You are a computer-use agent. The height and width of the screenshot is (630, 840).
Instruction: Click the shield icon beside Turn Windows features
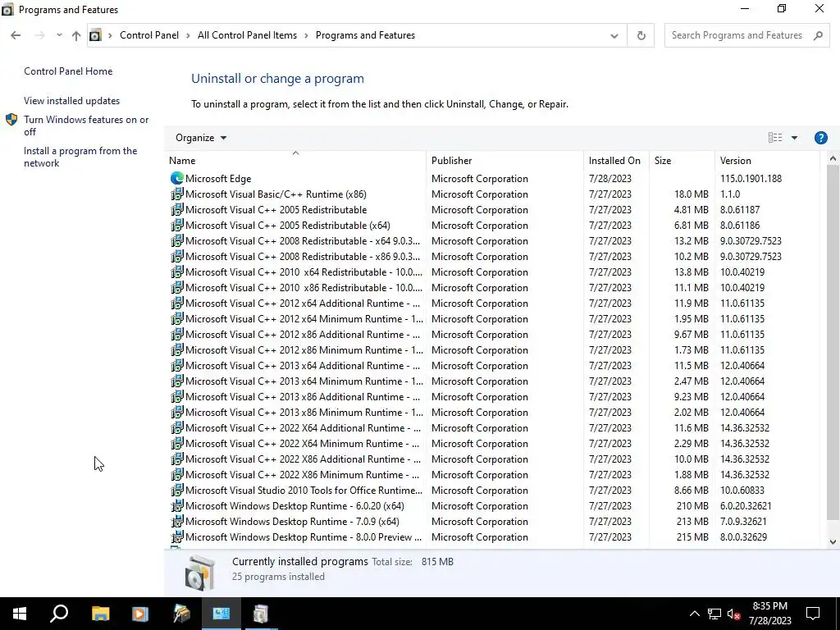pyautogui.click(x=11, y=120)
